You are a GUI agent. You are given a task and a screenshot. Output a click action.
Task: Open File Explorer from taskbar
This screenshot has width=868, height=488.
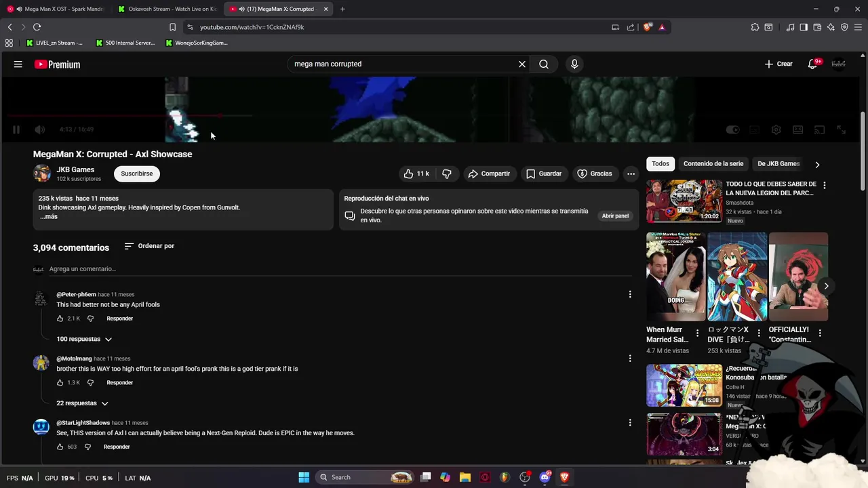(x=465, y=477)
